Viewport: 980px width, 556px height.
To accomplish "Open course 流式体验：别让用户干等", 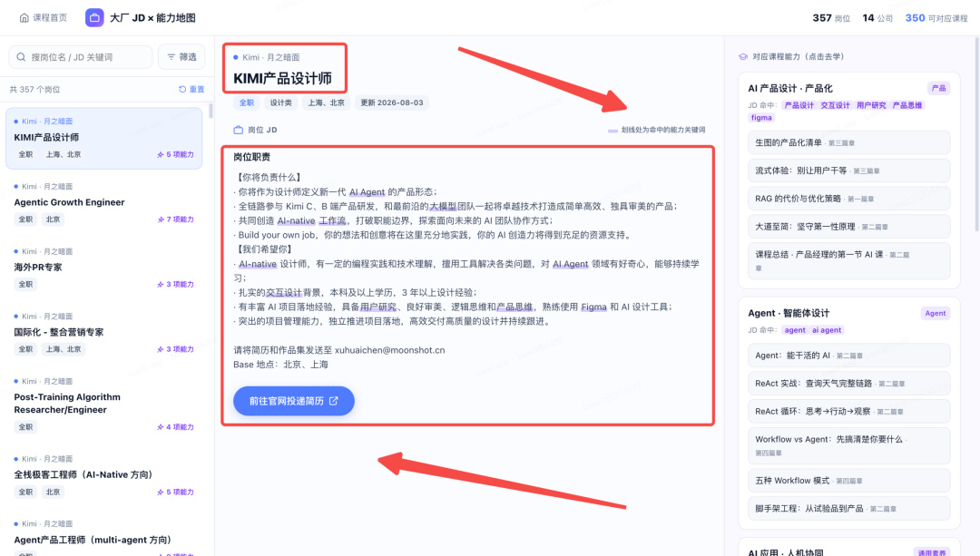I will click(848, 171).
